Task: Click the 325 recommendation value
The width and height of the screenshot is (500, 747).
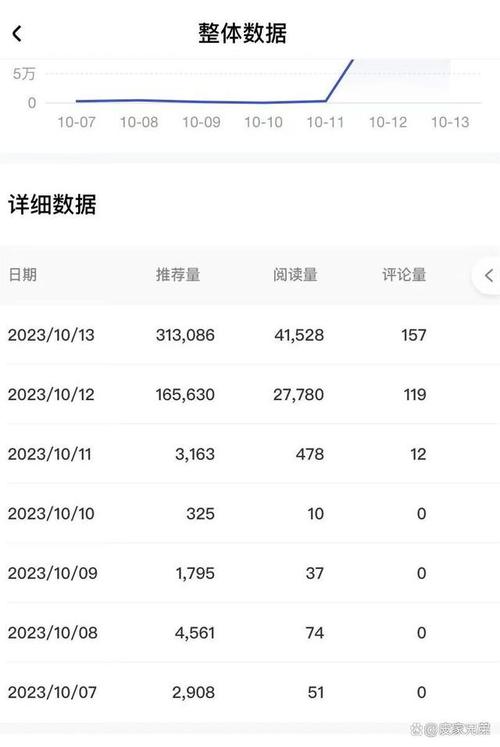Action: point(200,514)
